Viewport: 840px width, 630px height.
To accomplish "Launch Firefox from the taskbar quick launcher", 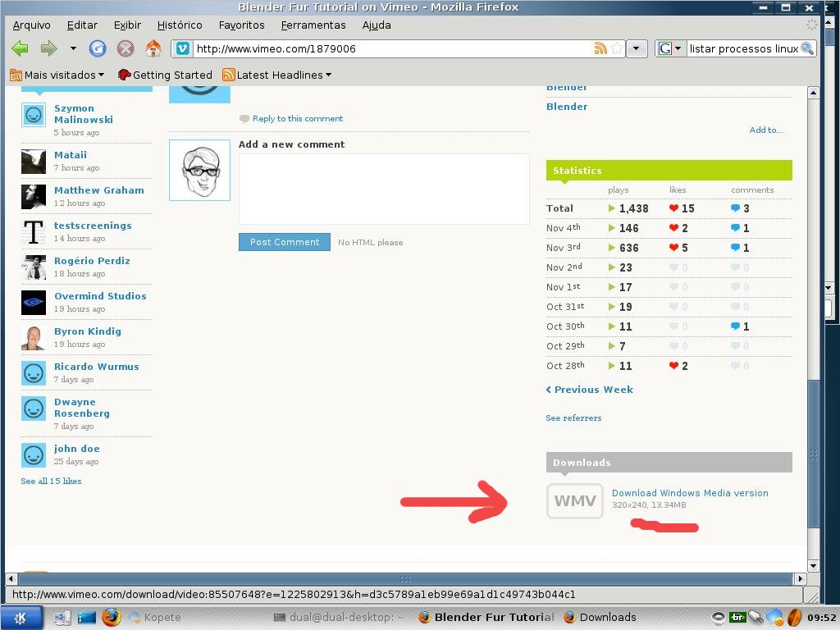I will [x=112, y=618].
